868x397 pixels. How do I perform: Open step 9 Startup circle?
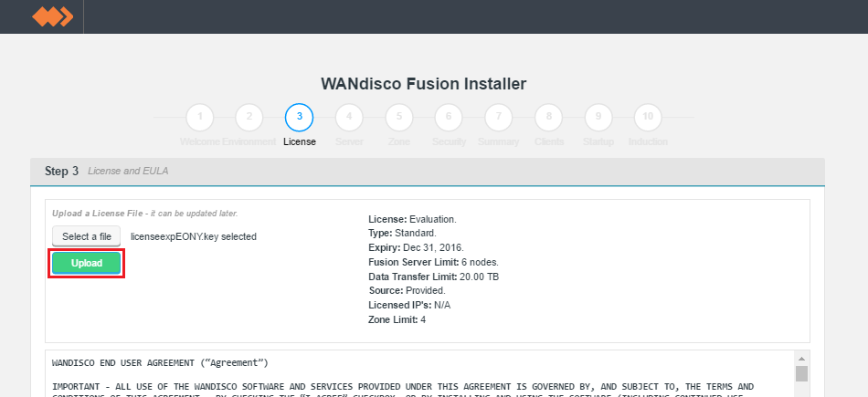pyautogui.click(x=598, y=117)
